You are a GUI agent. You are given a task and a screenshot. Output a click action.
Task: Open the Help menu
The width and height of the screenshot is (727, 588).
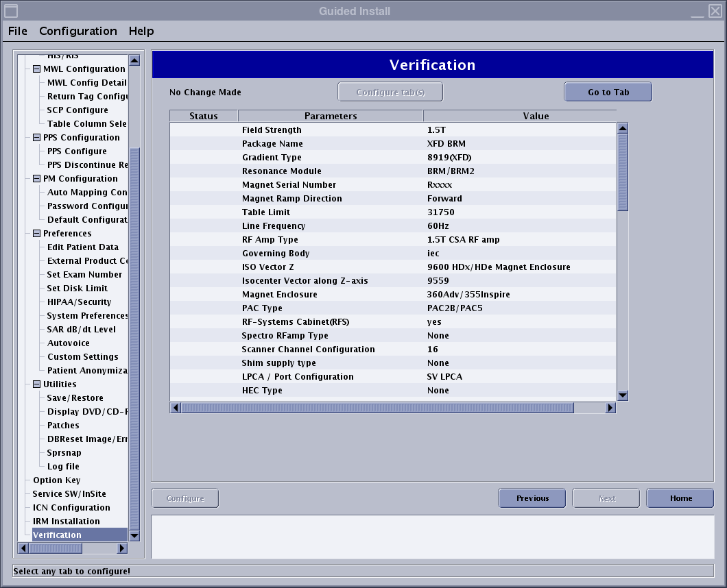[x=141, y=31]
